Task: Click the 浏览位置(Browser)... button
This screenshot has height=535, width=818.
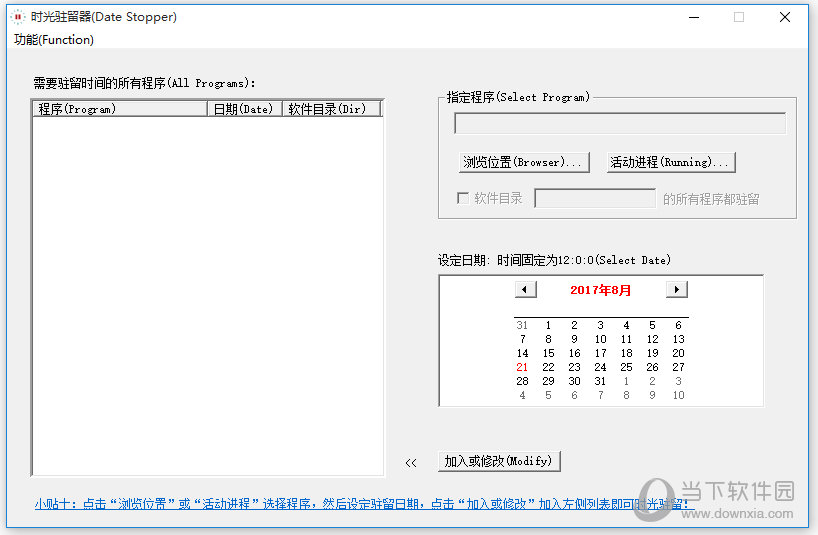Action: coord(524,162)
